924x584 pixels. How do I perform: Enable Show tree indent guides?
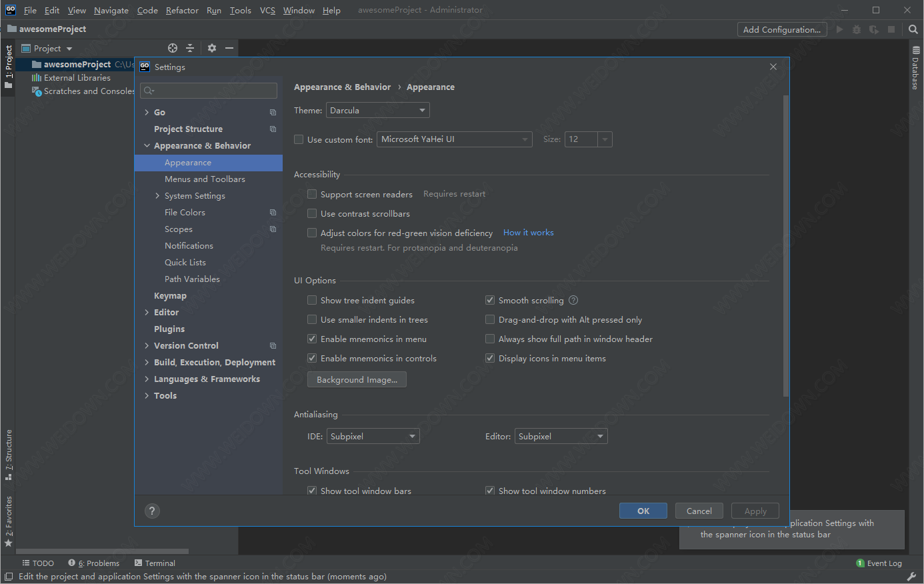tap(312, 300)
